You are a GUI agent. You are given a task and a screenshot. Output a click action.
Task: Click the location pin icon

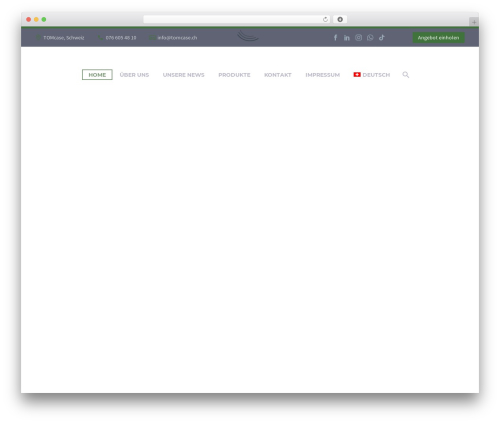pyautogui.click(x=38, y=38)
